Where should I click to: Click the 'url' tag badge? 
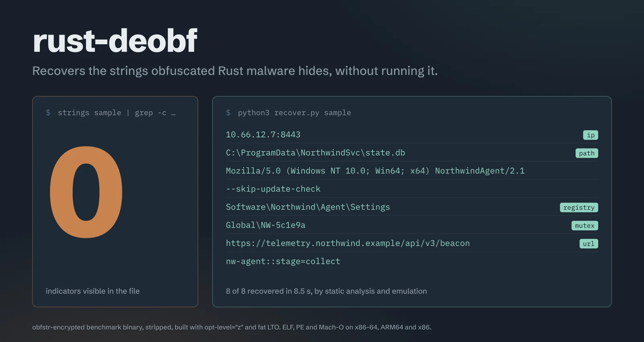tap(588, 244)
